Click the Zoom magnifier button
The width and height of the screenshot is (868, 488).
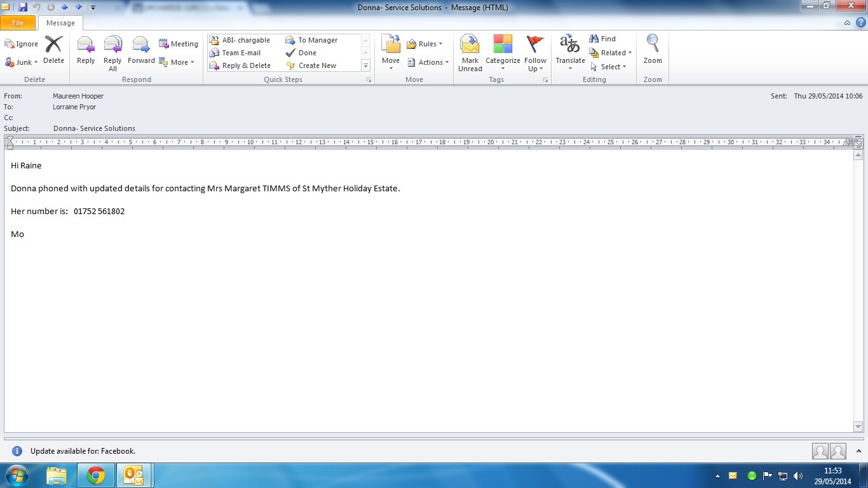pos(653,50)
